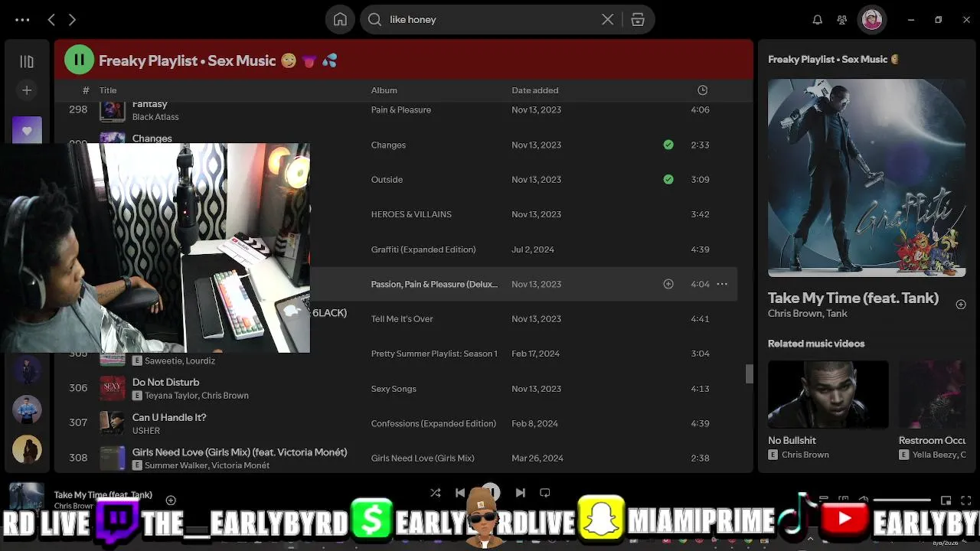The width and height of the screenshot is (980, 551).
Task: Add the current song via the bottom bar plus
Action: click(171, 500)
